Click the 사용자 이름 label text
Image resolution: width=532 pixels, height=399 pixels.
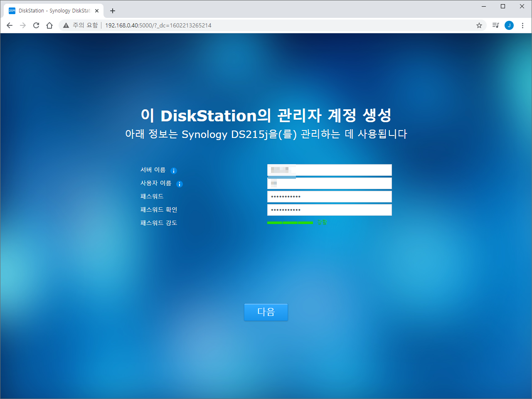tap(156, 183)
